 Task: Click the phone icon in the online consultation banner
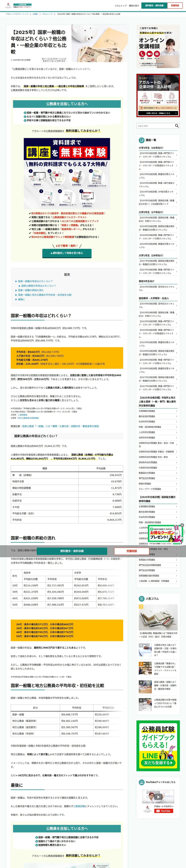(x=142, y=54)
